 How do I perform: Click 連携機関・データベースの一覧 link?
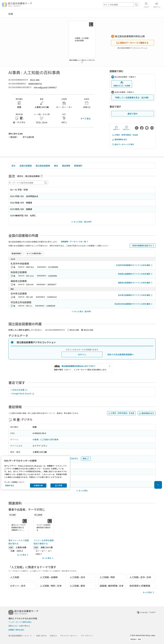pos(74,242)
